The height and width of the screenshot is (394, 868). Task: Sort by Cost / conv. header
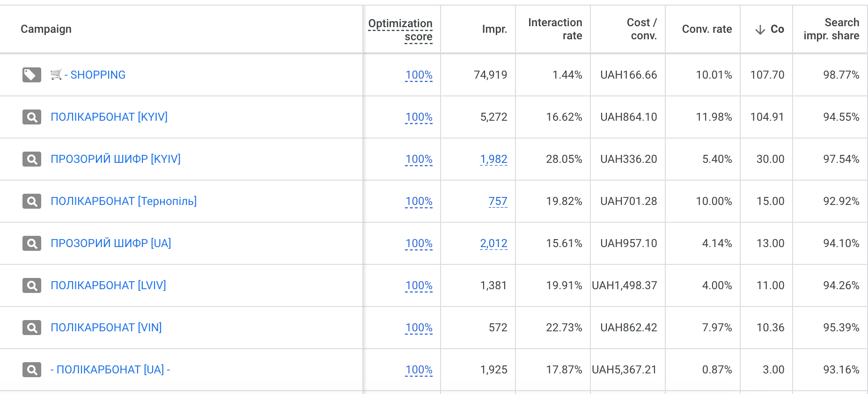(642, 29)
